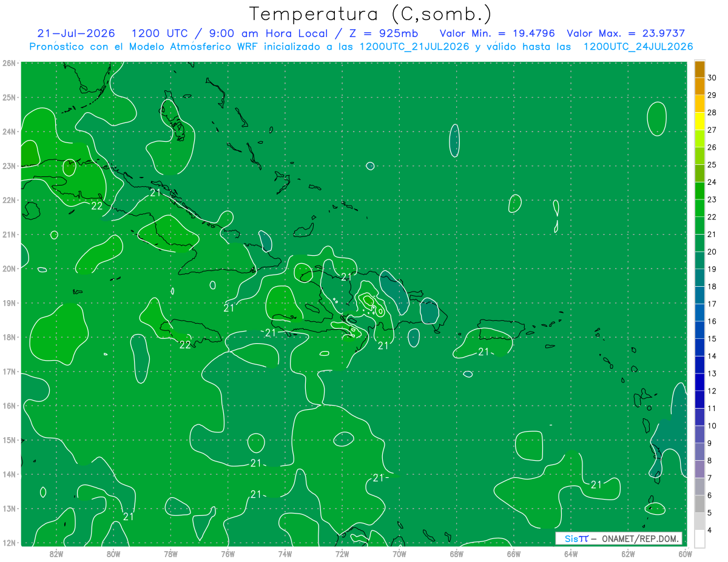This screenshot has height=562, width=728.
Task: Click color scale label '10'
Action: tap(712, 426)
